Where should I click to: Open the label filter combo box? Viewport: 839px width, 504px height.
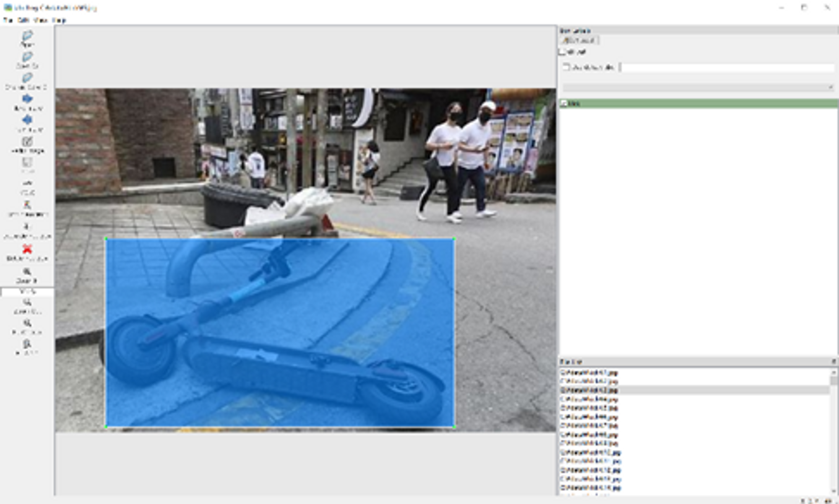pyautogui.click(x=698, y=87)
